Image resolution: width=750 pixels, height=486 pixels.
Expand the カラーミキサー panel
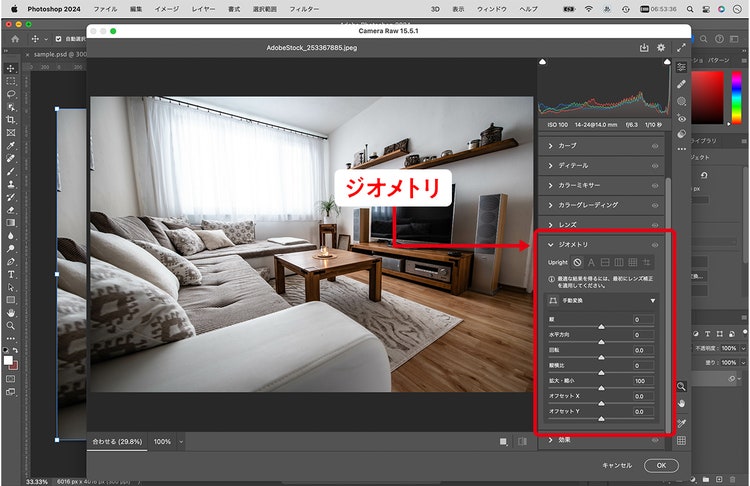pyautogui.click(x=551, y=185)
